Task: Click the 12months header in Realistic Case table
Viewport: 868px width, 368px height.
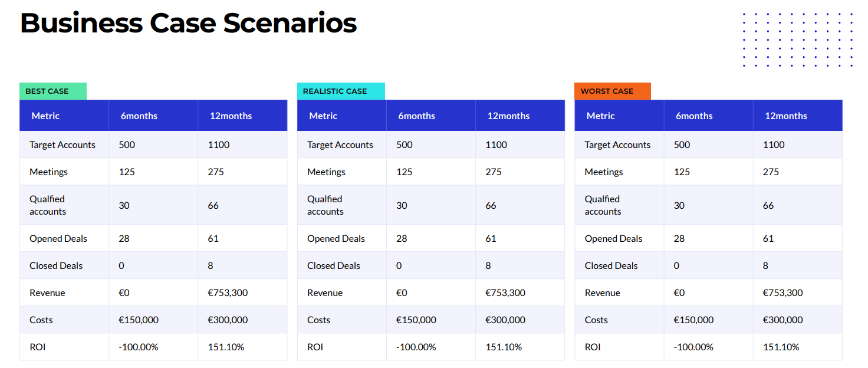Action: click(x=508, y=116)
